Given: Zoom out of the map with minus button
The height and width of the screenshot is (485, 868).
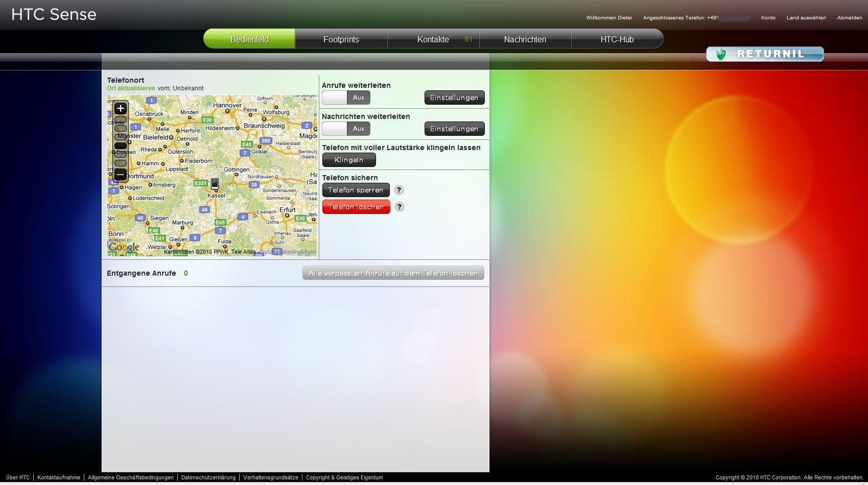Looking at the screenshot, I should point(121,175).
